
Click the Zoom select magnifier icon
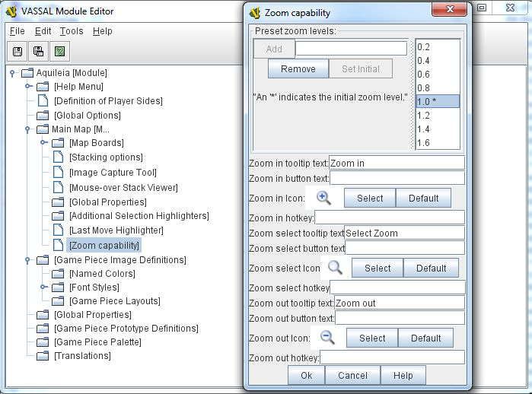coord(335,268)
